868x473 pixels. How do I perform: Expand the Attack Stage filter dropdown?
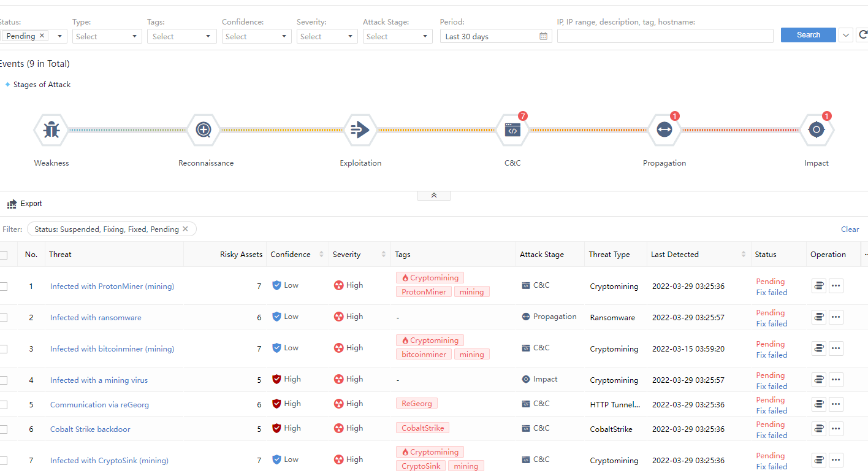(x=397, y=37)
